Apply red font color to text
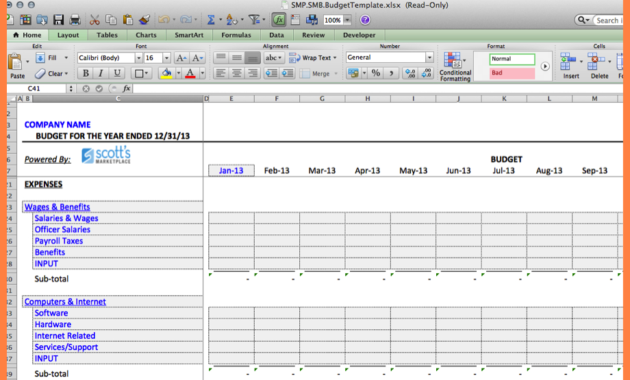The width and height of the screenshot is (630, 380). (190, 73)
